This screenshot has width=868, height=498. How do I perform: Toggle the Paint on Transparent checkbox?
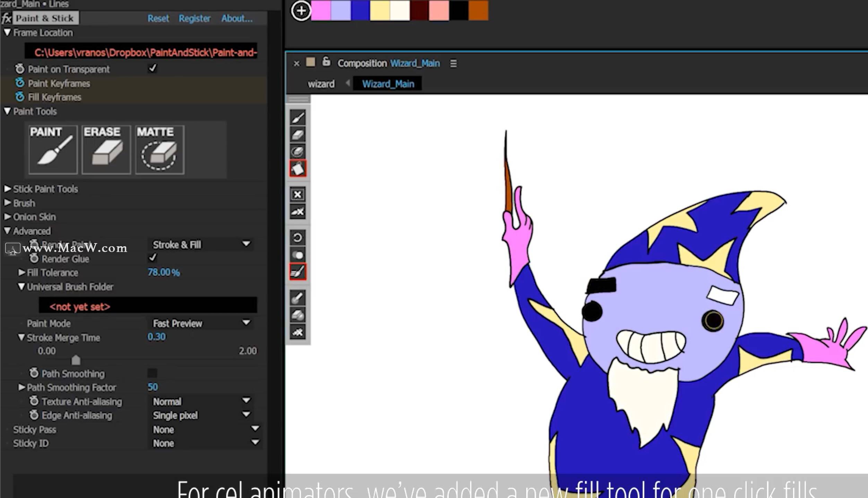153,68
